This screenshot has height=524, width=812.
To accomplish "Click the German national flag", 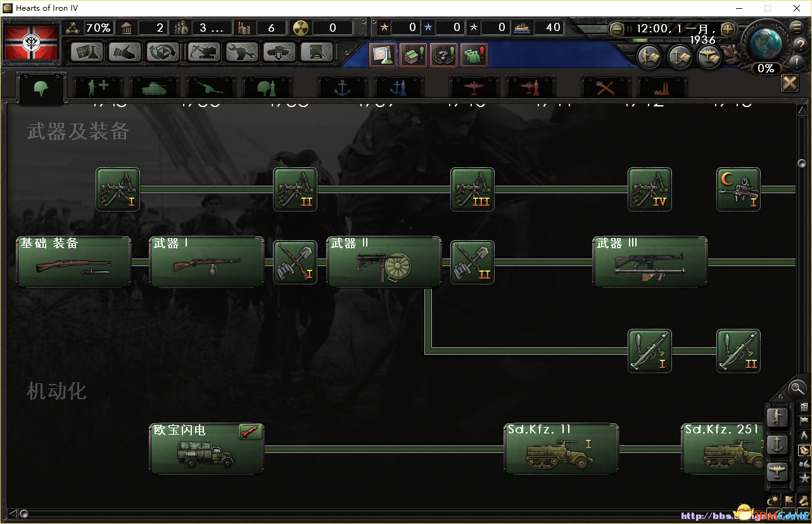I will pos(31,43).
